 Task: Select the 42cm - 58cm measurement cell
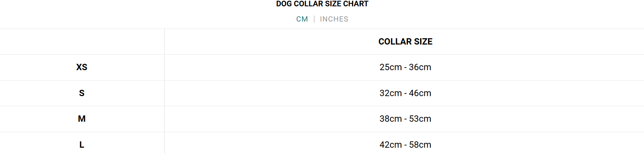coord(405,145)
